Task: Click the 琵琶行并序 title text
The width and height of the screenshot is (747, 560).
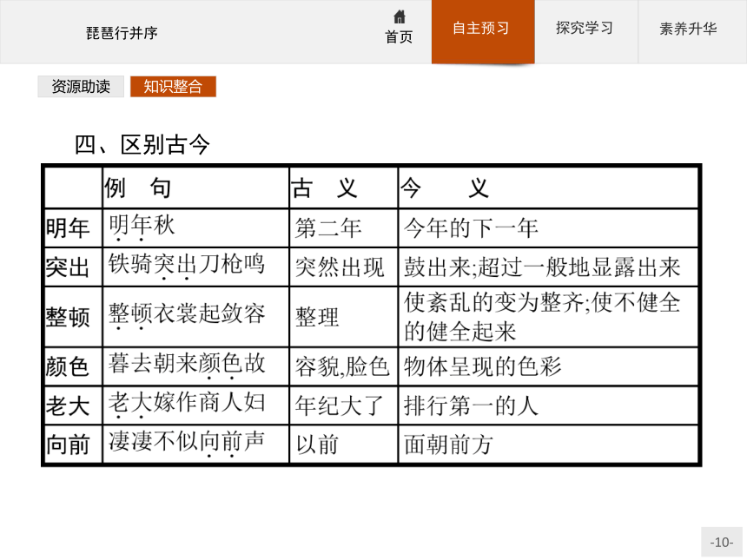Action: click(x=122, y=33)
